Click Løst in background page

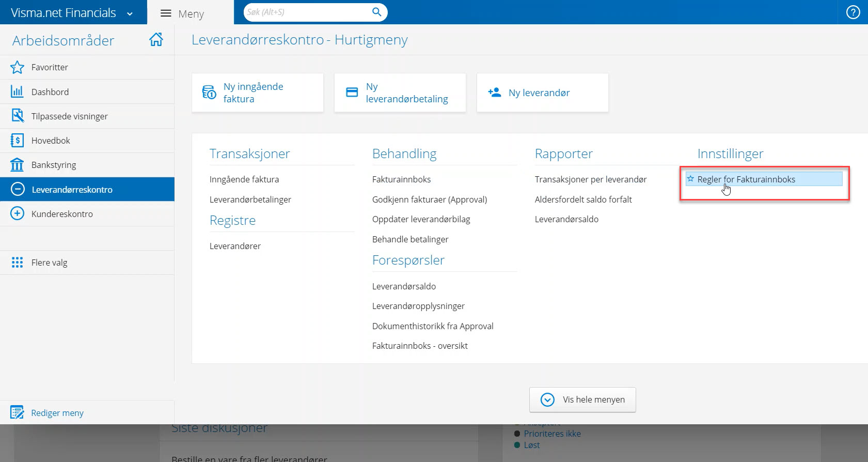click(x=531, y=445)
